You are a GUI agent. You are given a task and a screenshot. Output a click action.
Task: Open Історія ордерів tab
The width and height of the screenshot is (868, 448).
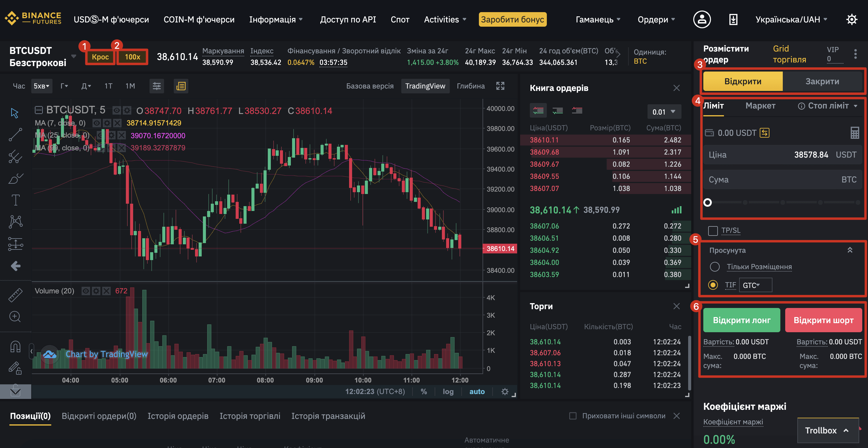tap(178, 416)
